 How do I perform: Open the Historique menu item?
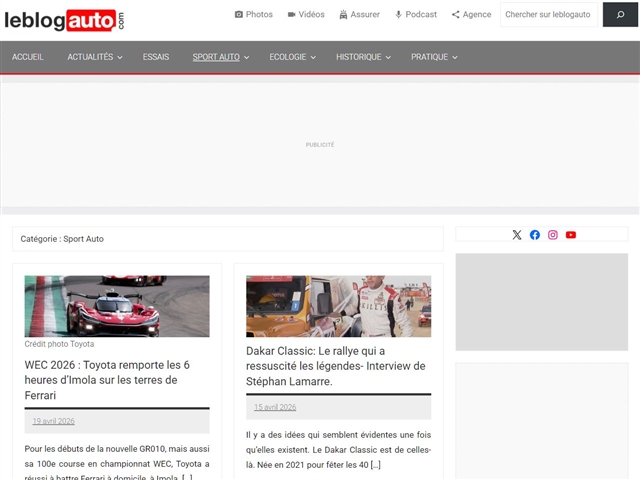(x=359, y=57)
